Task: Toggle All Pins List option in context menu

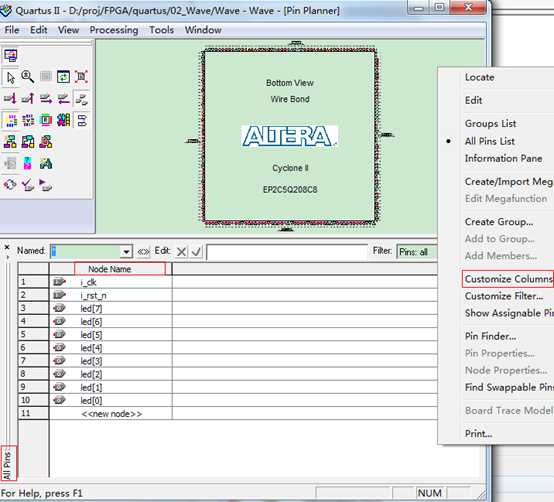Action: coord(490,141)
